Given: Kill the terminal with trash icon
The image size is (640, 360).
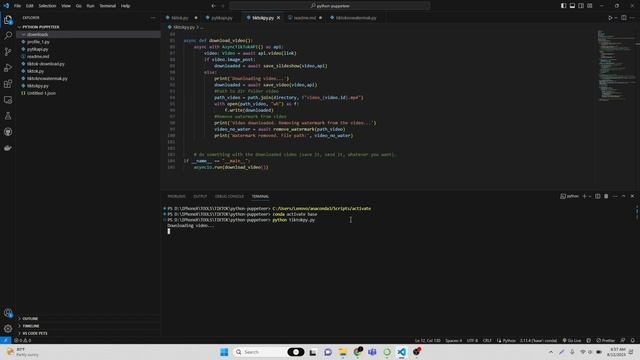Looking at the screenshot, I should (606, 196).
